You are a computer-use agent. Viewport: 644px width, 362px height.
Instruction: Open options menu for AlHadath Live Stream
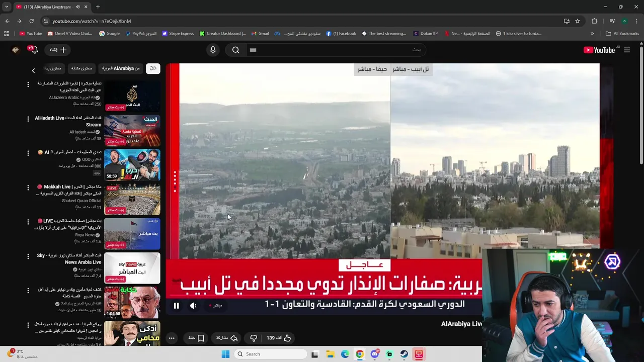point(28,119)
